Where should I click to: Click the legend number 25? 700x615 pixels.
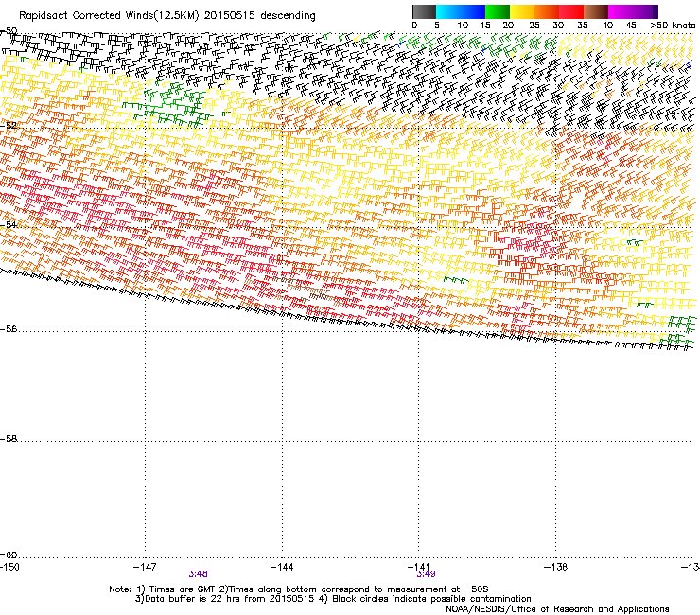[x=534, y=26]
